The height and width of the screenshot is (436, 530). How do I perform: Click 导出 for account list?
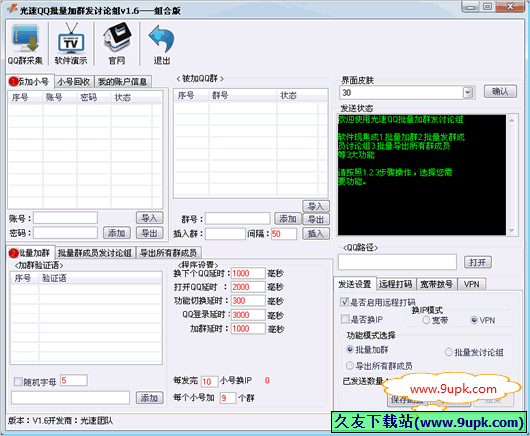tap(149, 233)
